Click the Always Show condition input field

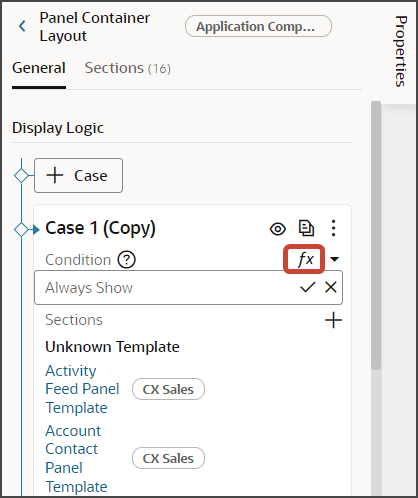[188, 287]
